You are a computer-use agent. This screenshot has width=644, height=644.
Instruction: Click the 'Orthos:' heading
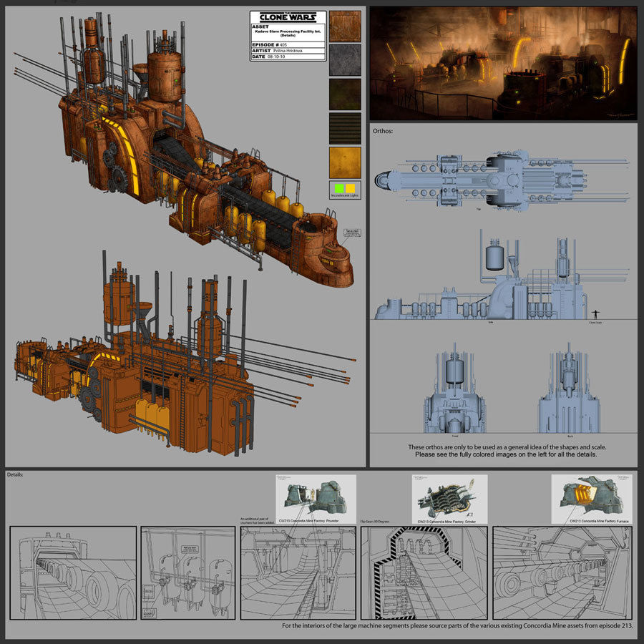click(383, 131)
